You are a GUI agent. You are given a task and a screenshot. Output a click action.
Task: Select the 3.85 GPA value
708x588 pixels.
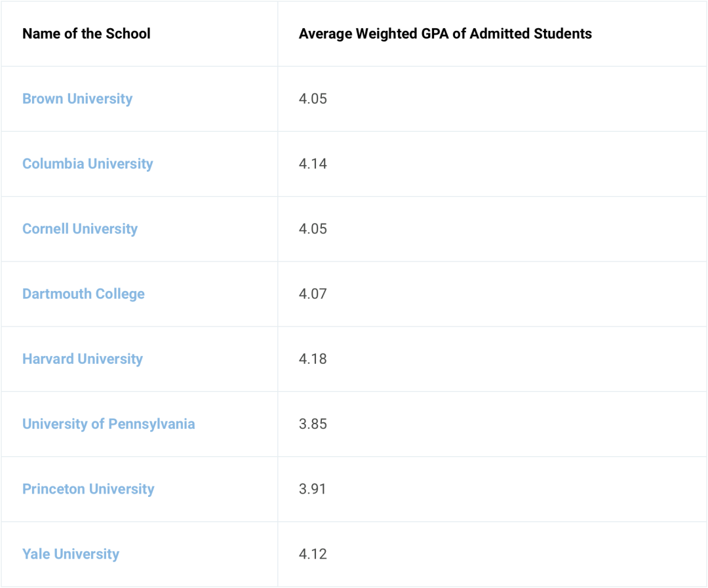point(313,423)
